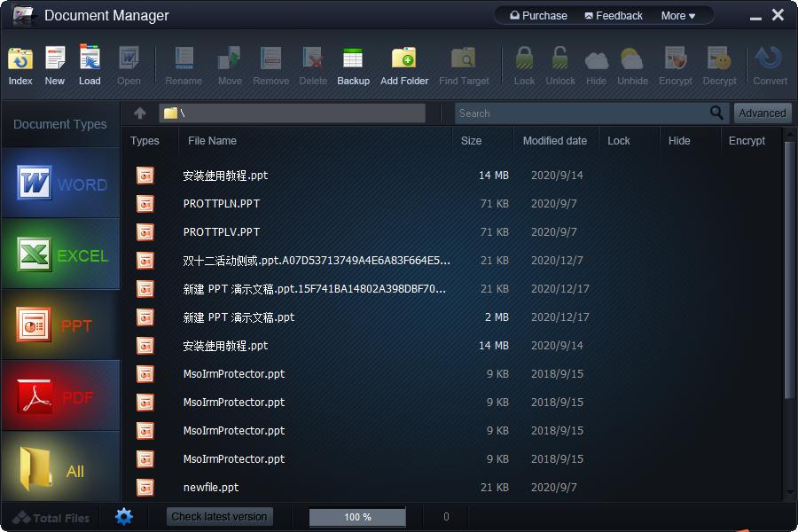The width and height of the screenshot is (798, 532).
Task: Switch to the PPT document type
Action: coord(59,325)
